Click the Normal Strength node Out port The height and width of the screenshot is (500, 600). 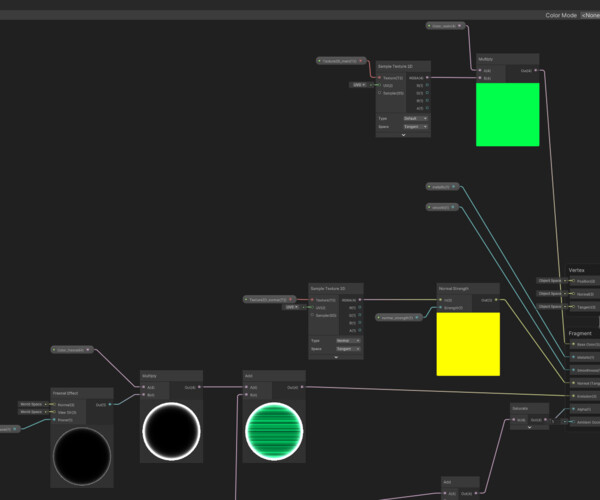[x=496, y=300]
